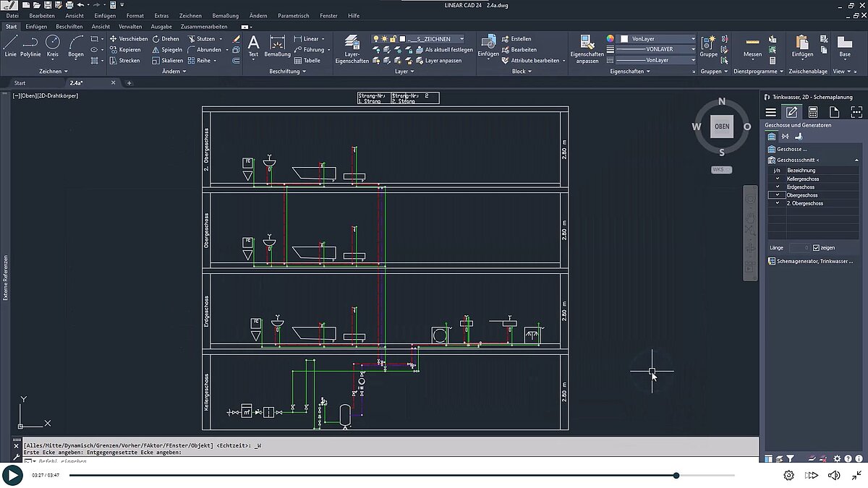
Task: Toggle visibility checkmark for Kellergeschoss row
Action: click(777, 179)
